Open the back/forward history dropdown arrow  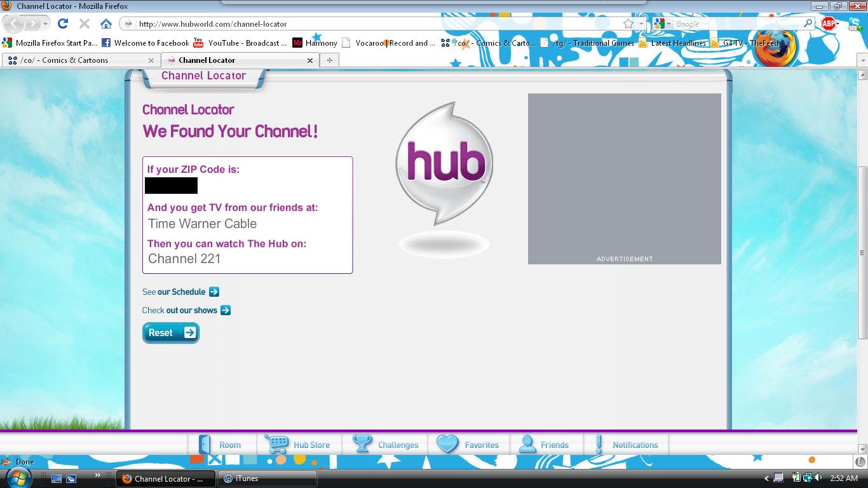coord(45,24)
